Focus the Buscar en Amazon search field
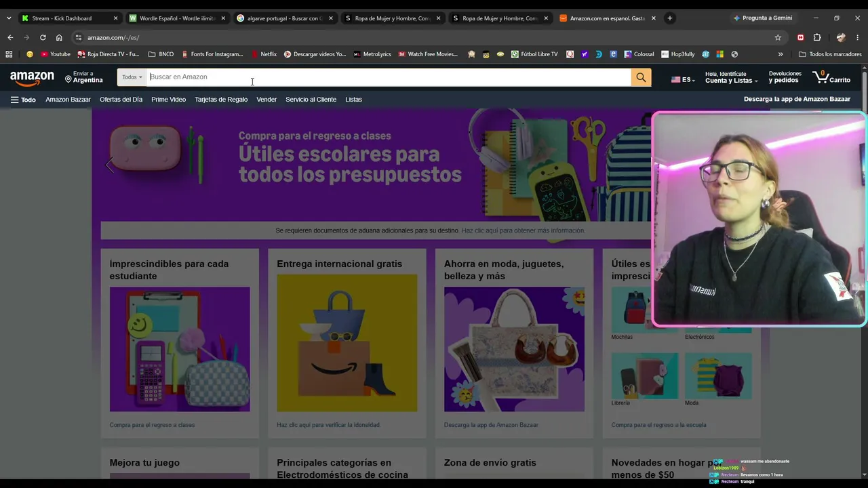This screenshot has height=488, width=868. click(389, 77)
